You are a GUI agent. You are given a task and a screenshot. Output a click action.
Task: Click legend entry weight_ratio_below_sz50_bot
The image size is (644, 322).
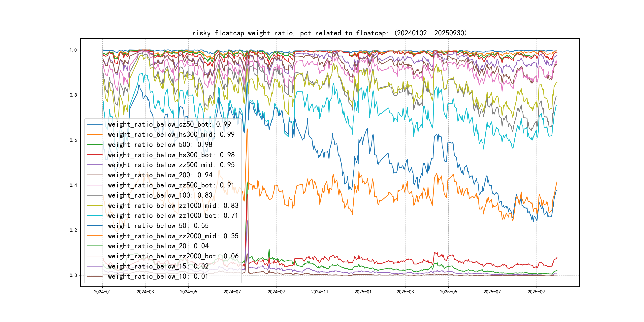[x=169, y=124]
